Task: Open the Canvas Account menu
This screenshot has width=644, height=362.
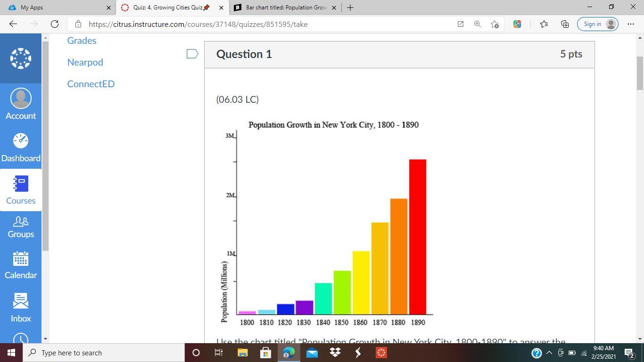Action: point(21,104)
